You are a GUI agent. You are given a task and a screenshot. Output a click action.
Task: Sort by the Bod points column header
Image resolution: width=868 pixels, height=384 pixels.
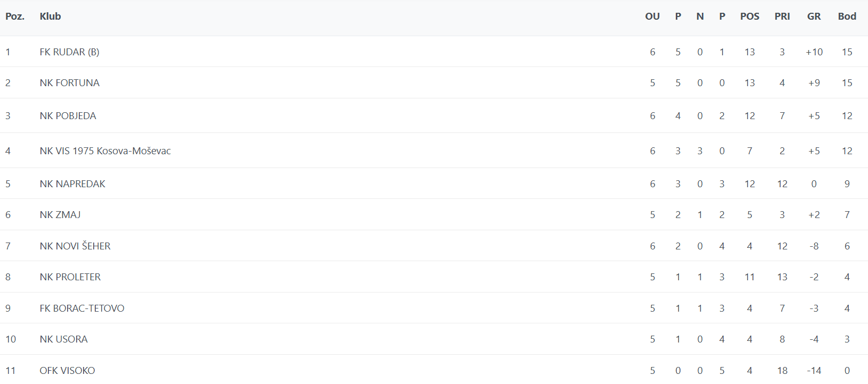(x=847, y=16)
